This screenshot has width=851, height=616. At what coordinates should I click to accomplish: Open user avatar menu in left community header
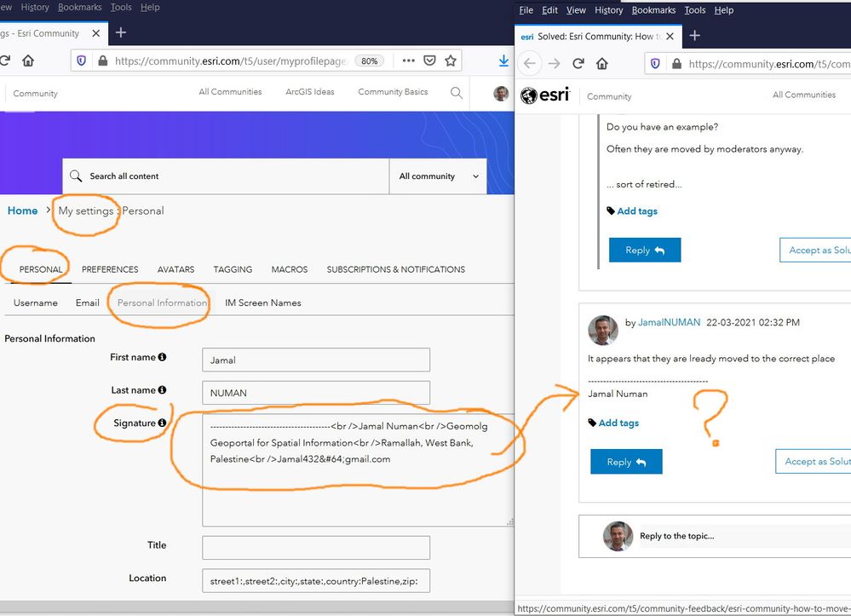[501, 94]
